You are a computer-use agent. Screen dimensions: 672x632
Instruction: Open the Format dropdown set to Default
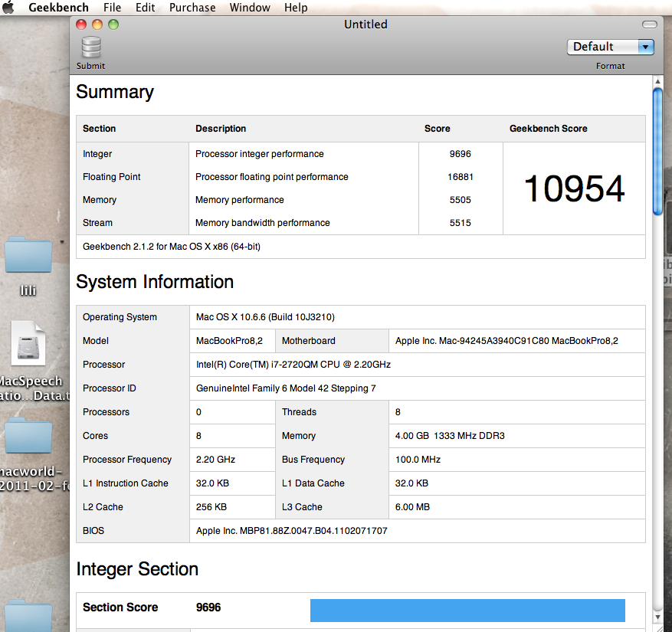pyautogui.click(x=610, y=47)
